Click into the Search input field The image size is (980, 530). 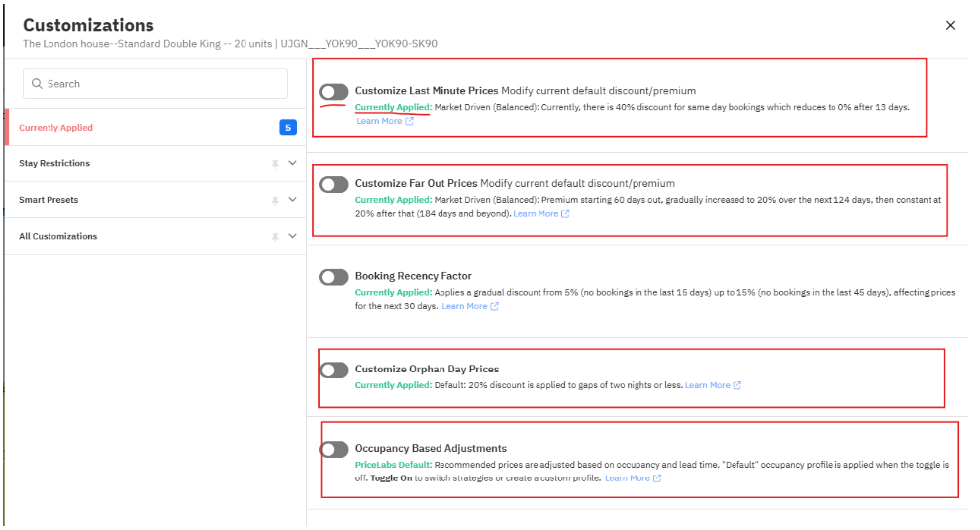163,84
